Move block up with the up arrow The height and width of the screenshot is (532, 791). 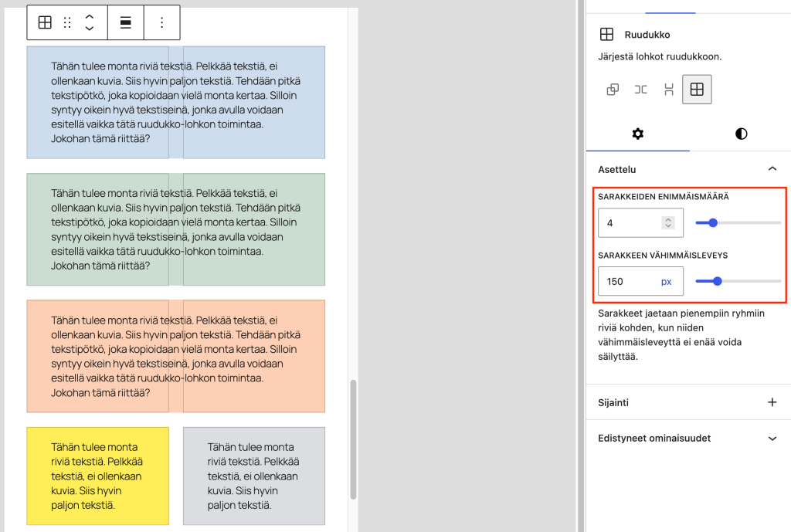[90, 17]
